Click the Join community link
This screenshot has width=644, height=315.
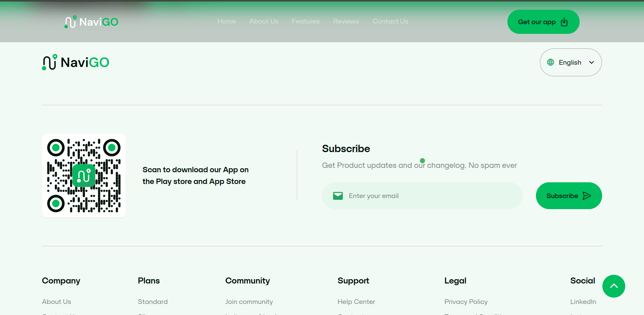coord(249,302)
